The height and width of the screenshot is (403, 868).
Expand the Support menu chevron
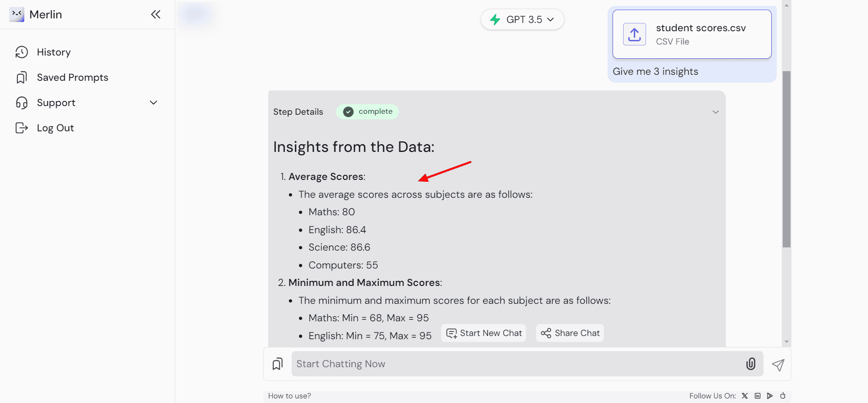pyautogui.click(x=154, y=103)
